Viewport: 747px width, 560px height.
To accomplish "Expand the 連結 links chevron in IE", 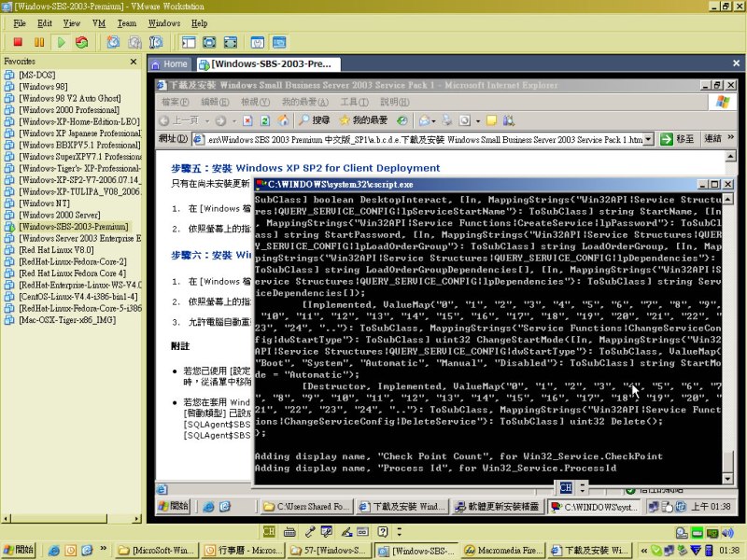I will (731, 137).
